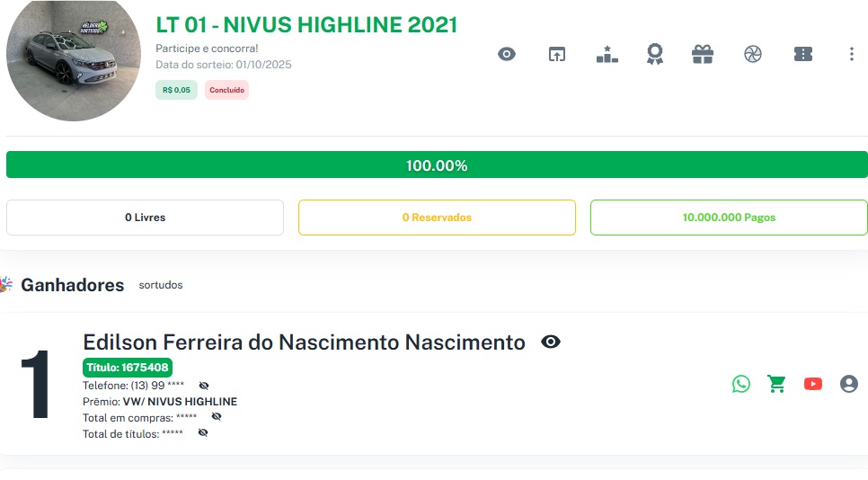868x480 pixels.
Task: Click the award ribbon icon
Action: coord(655,54)
